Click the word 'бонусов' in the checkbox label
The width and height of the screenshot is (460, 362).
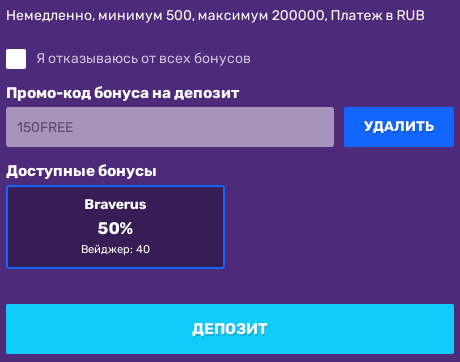click(222, 59)
